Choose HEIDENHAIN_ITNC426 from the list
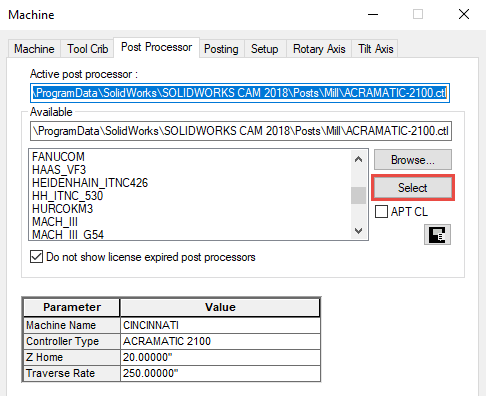 (x=90, y=183)
